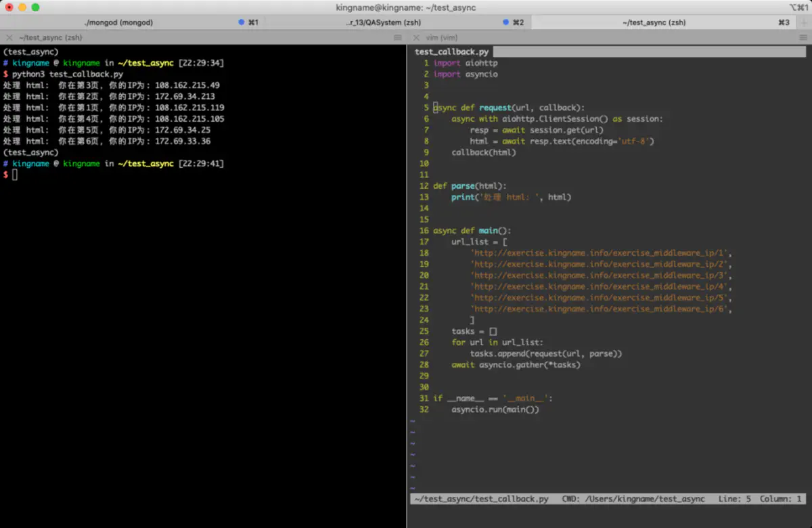Click the first exercise_middleware_ip/1 URL string

[x=600, y=253]
